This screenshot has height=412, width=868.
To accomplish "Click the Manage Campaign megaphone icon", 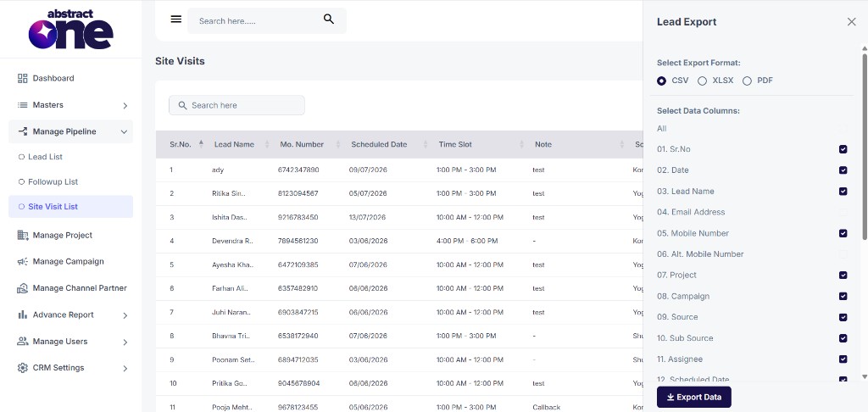I will (x=23, y=261).
